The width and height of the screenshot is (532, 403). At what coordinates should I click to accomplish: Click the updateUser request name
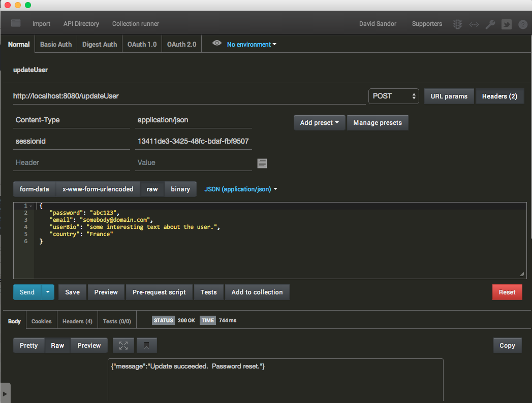click(30, 70)
